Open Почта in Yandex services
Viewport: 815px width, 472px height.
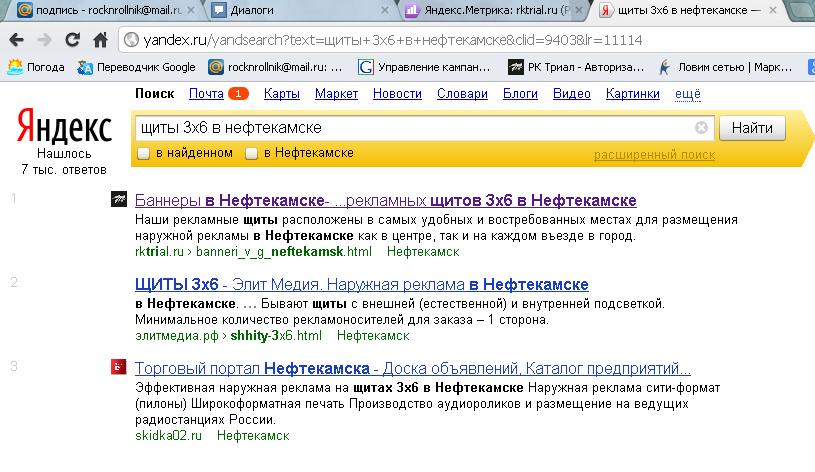click(206, 94)
